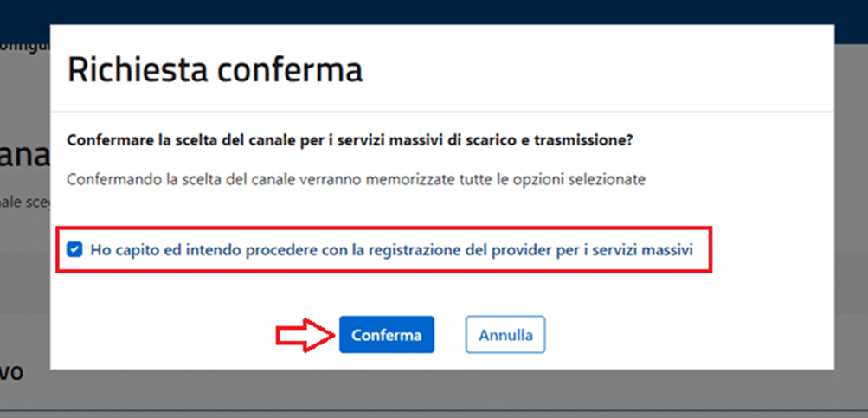Click the 'Richiesta conferma' dialog title
Screen dimensions: 868x418
pos(215,69)
